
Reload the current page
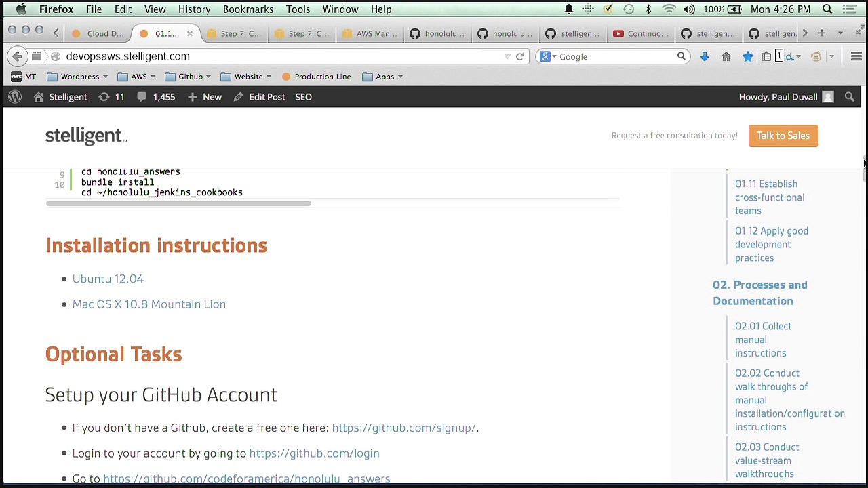click(519, 56)
